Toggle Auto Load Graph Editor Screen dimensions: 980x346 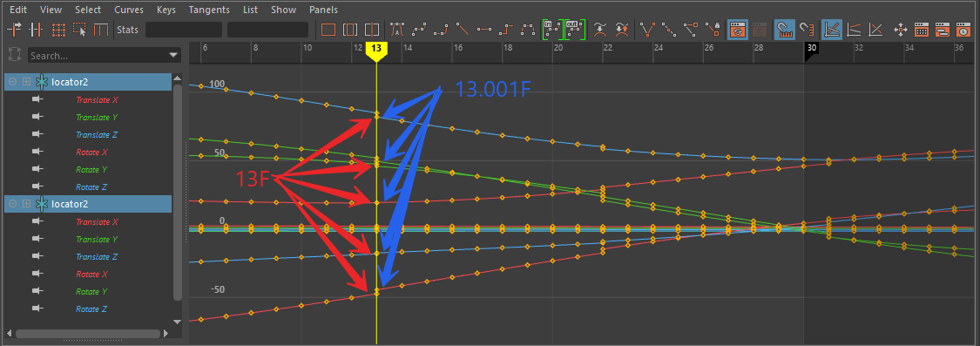pyautogui.click(x=738, y=29)
